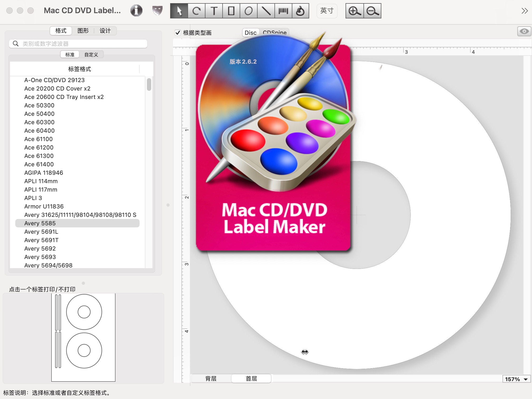Select Ace 20600 CD Tray Insert x2
This screenshot has width=532, height=399.
click(x=77, y=97)
